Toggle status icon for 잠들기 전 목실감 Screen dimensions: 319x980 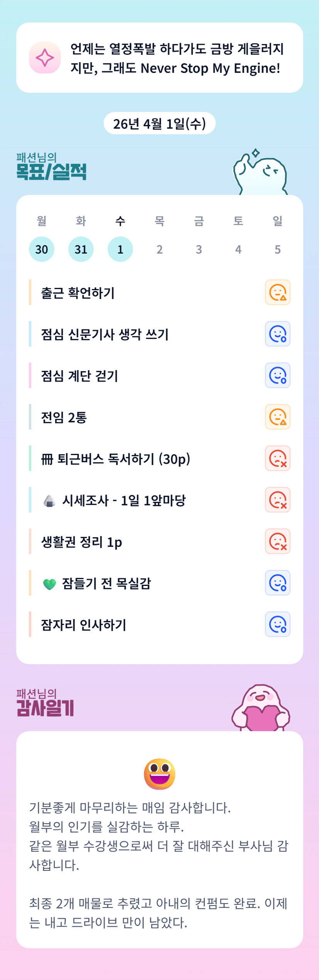pos(277,583)
